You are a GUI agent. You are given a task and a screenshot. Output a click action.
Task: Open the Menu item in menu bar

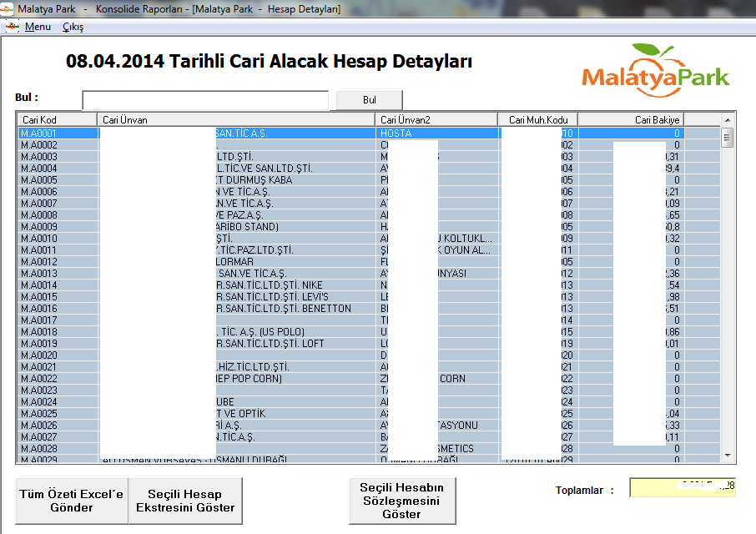click(38, 27)
